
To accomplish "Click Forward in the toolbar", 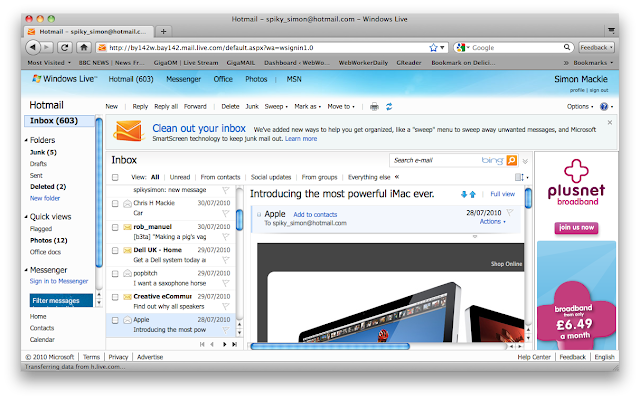I will click(195, 107).
